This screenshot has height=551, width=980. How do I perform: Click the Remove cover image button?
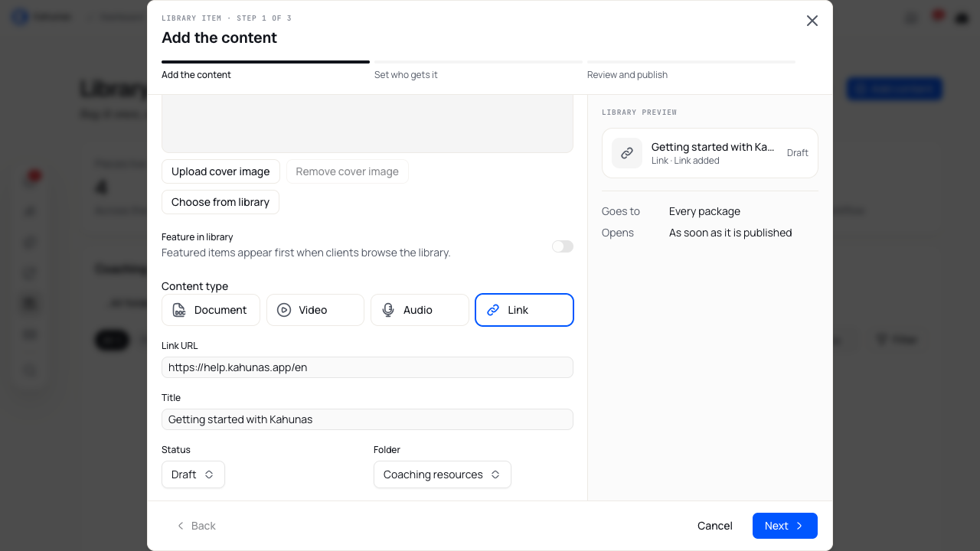click(348, 171)
